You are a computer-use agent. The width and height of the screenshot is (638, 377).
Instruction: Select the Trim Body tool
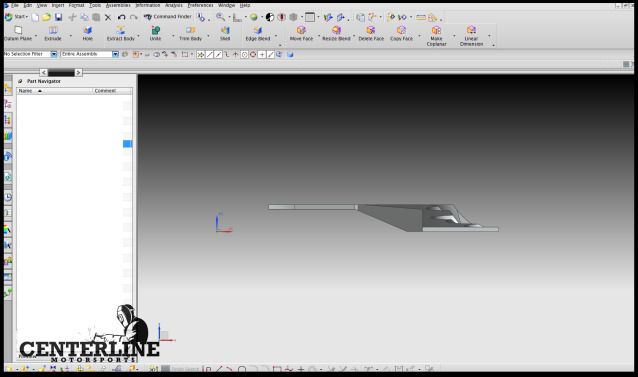point(190,33)
